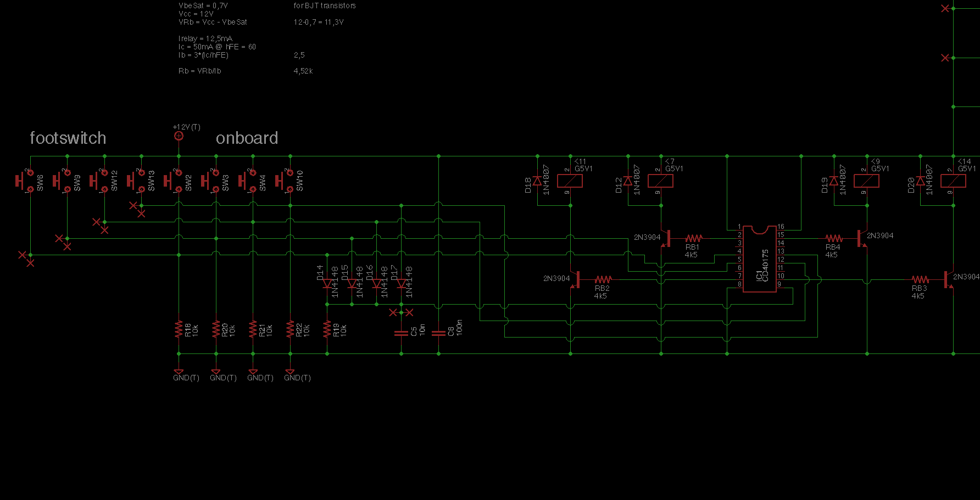Click the C6 100n capacitor
The height and width of the screenshot is (500, 980).
click(438, 333)
